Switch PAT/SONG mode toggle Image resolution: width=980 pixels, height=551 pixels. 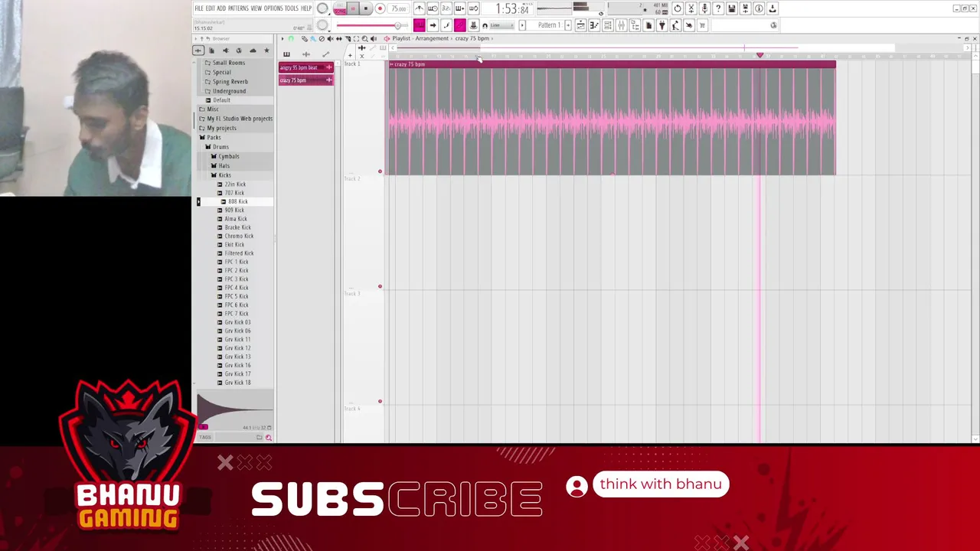point(339,9)
